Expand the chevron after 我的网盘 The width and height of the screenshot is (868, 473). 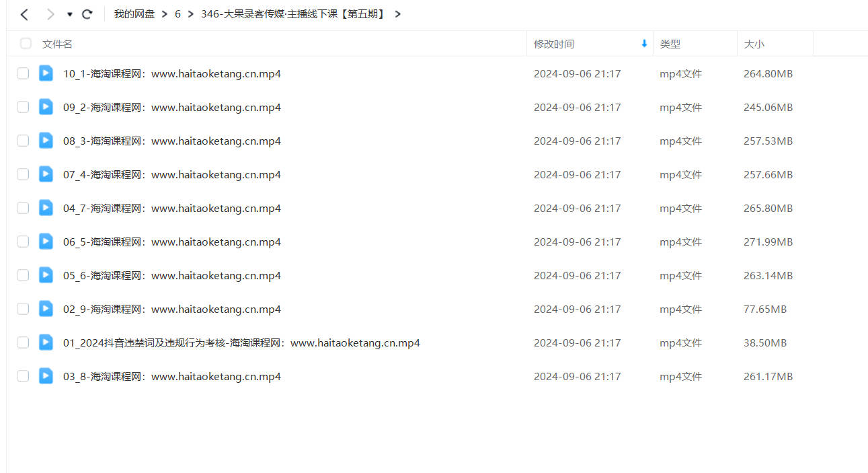coord(164,14)
